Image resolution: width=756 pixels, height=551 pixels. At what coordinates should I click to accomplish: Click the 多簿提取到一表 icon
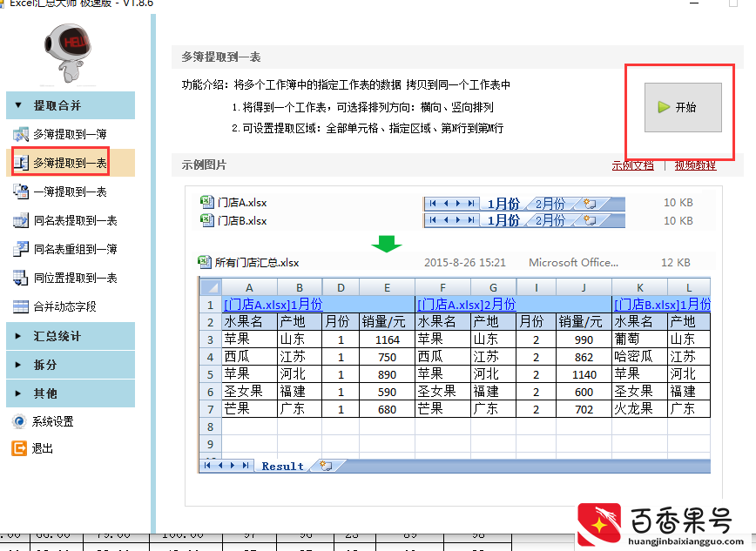[x=21, y=163]
